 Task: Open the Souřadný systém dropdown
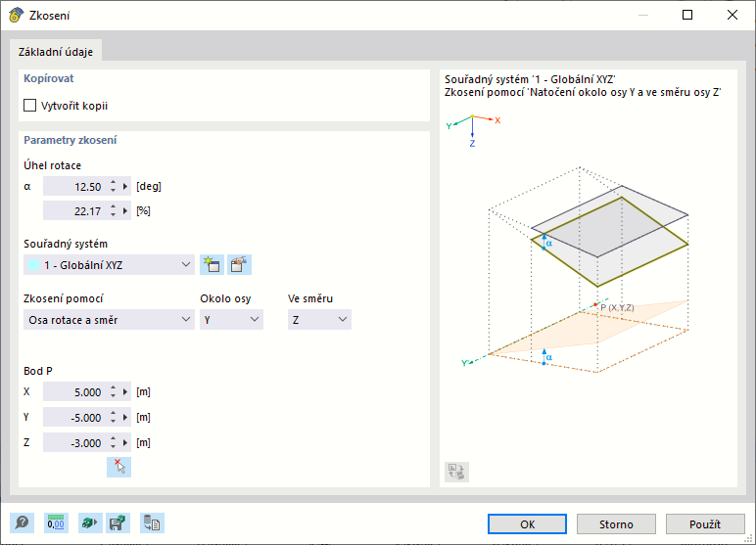pyautogui.click(x=109, y=265)
